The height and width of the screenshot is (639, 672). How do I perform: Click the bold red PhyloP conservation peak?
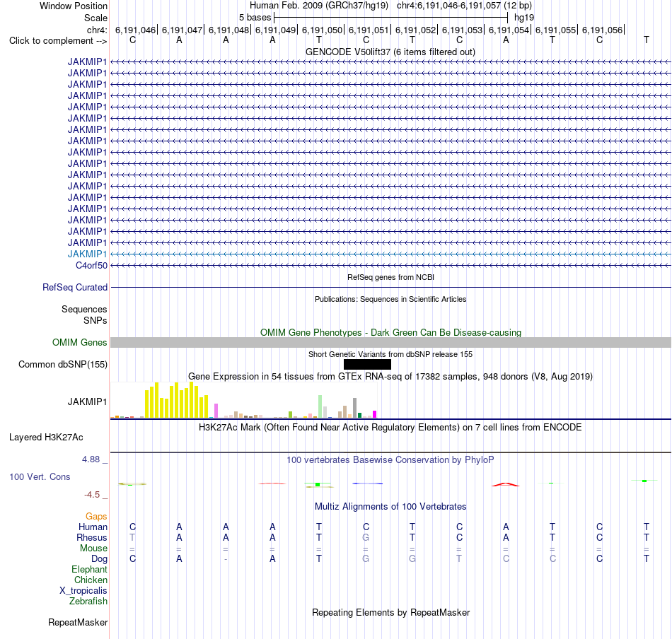tap(505, 484)
